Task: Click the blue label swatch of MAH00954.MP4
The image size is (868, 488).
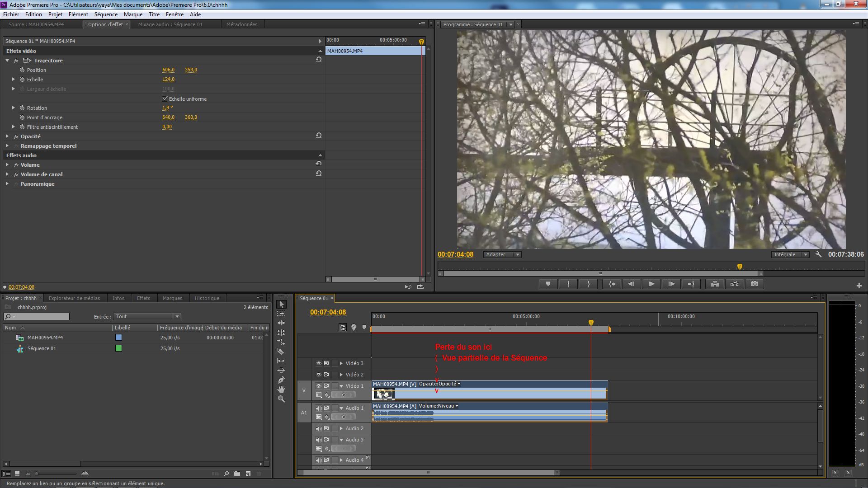Action: (118, 338)
